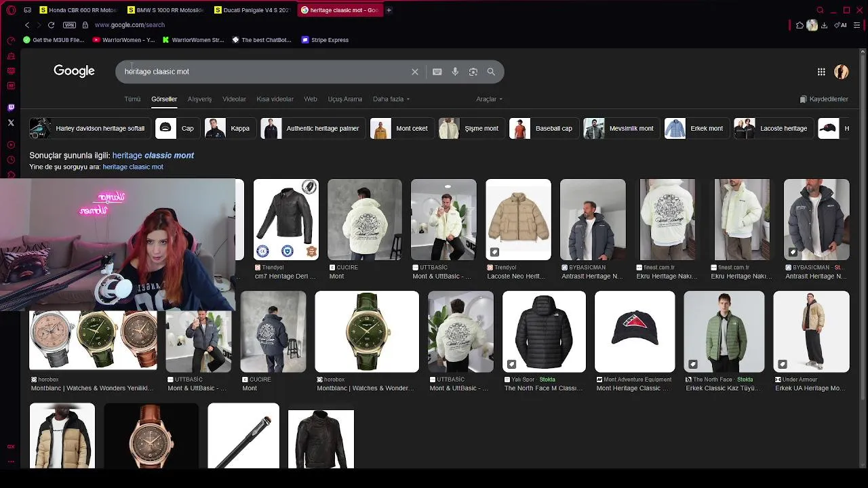This screenshot has height=488, width=868.
Task: Open Get the M3U8 File bookmark
Action: click(x=54, y=40)
